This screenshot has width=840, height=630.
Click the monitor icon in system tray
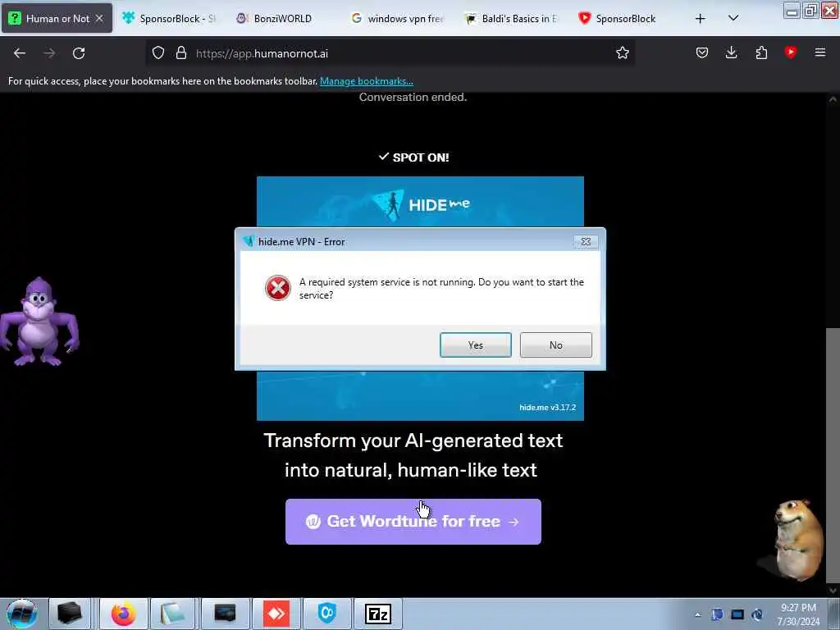click(737, 615)
